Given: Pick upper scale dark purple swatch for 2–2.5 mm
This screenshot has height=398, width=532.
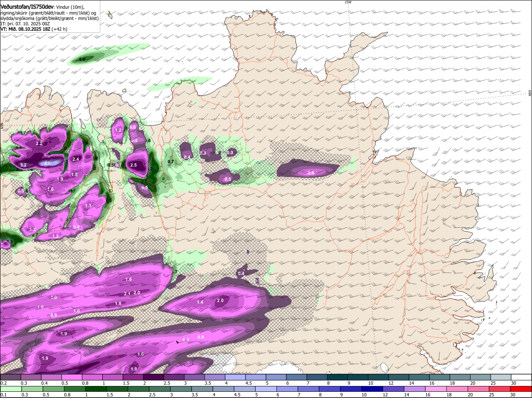Looking at the screenshot, I should [x=153, y=377].
